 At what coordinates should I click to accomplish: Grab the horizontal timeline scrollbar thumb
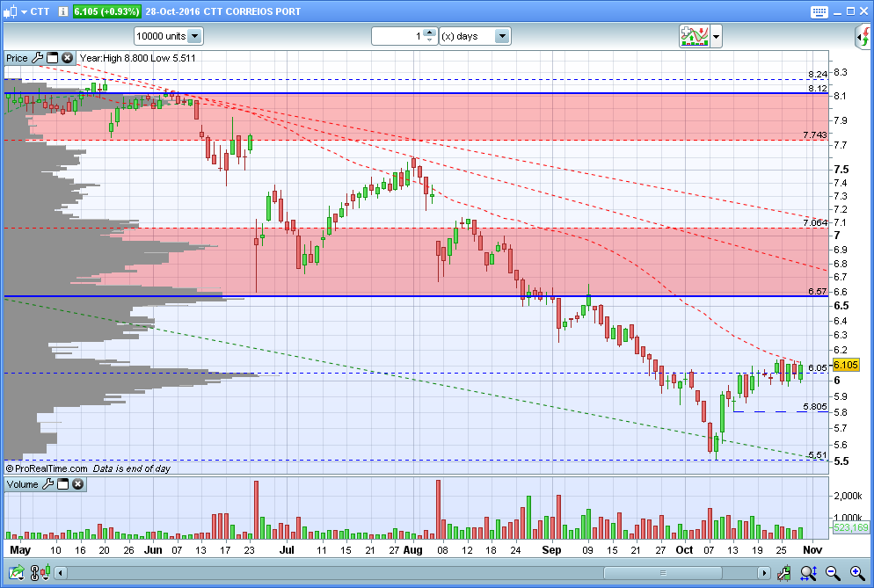pos(663,573)
